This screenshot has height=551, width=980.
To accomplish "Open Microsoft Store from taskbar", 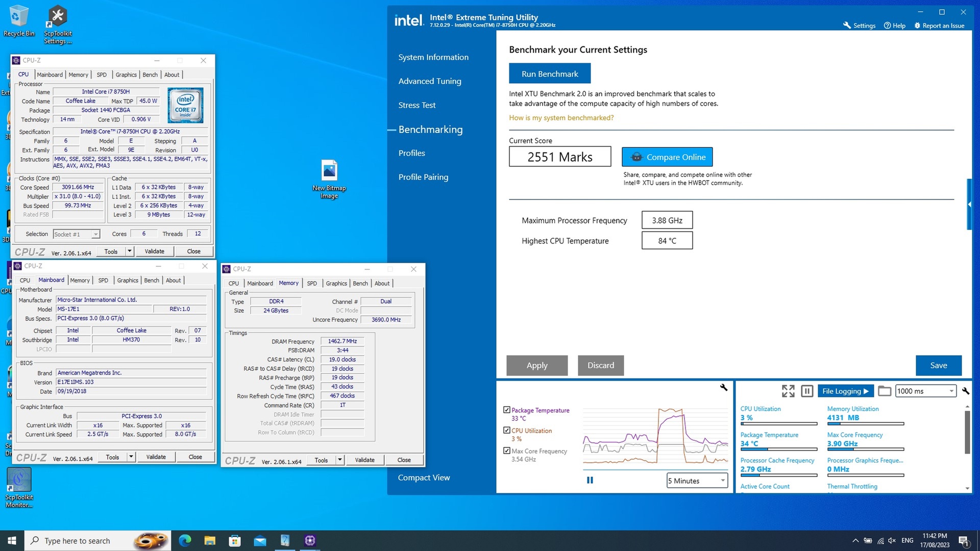I will point(235,540).
